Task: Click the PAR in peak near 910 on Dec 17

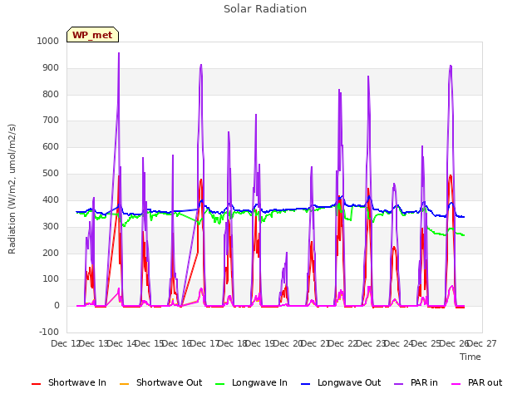Action: (x=201, y=65)
